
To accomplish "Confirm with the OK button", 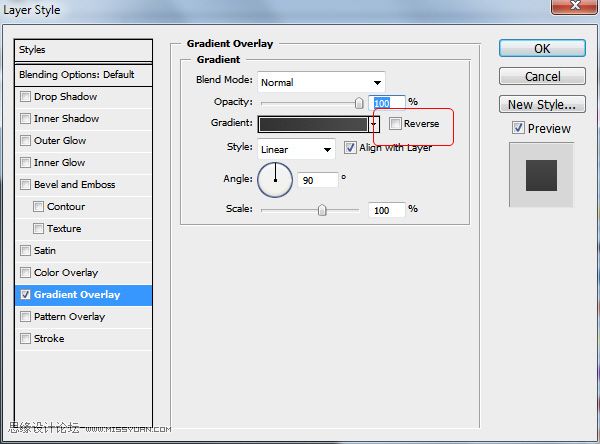I will tap(542, 49).
